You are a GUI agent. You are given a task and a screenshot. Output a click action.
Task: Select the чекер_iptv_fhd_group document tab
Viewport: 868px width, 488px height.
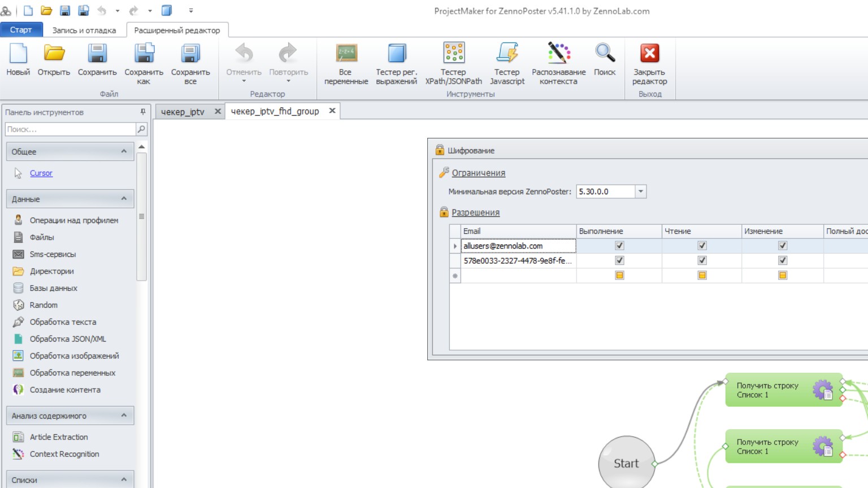pos(275,111)
